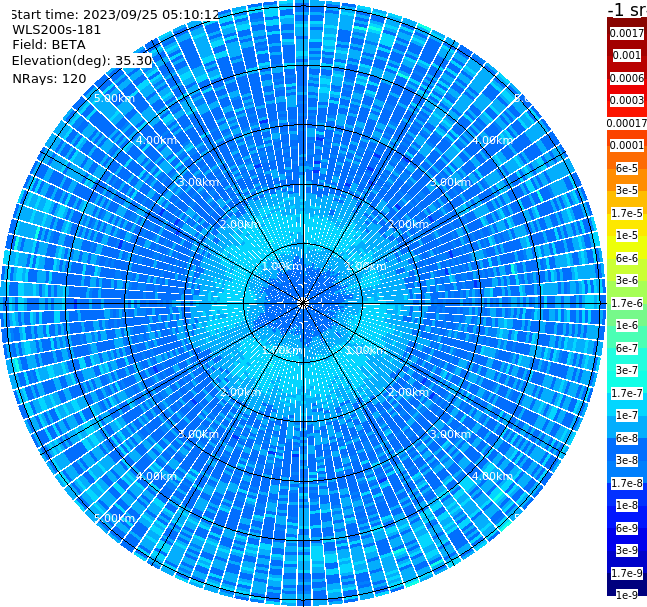The height and width of the screenshot is (607, 647).
Task: Select the 3.00km label in upper-right quadrant
Action: pos(451,182)
